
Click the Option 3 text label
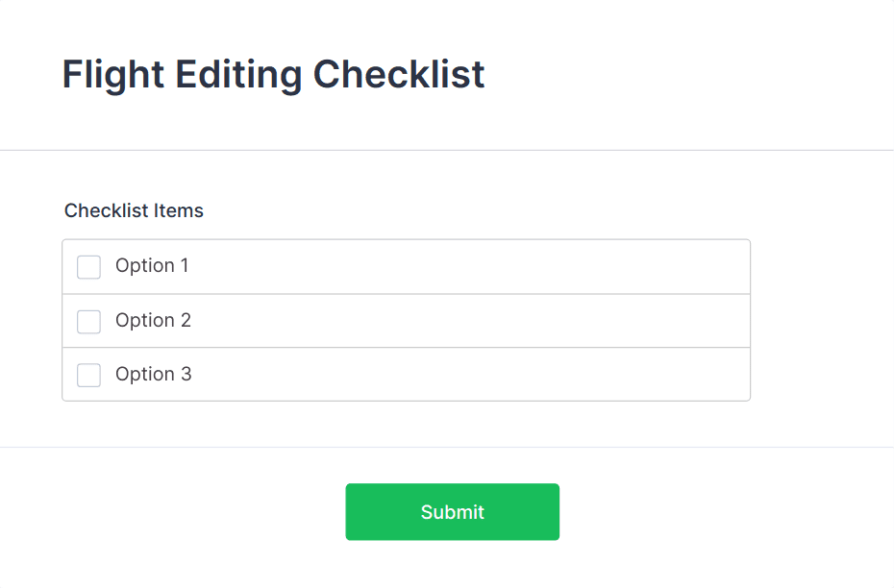(x=151, y=375)
